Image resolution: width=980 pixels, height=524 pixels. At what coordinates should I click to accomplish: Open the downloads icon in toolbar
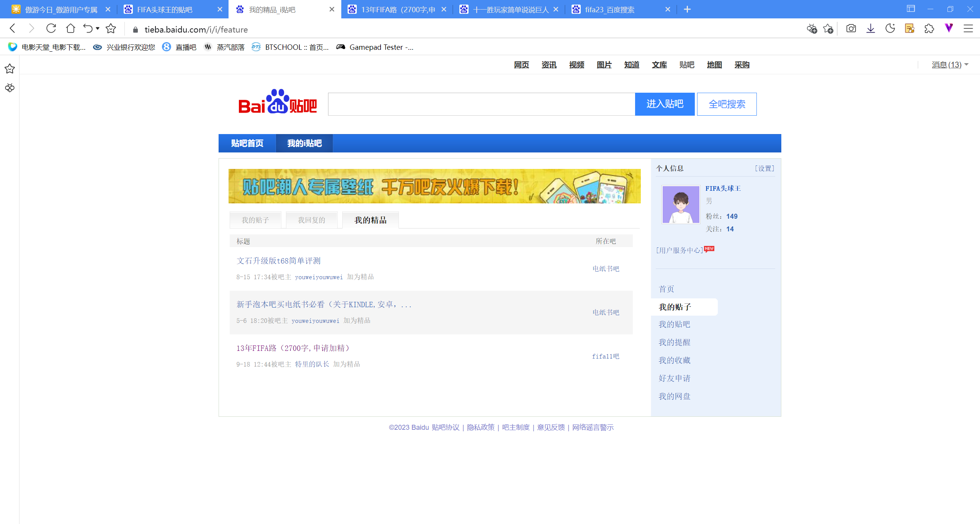point(871,29)
